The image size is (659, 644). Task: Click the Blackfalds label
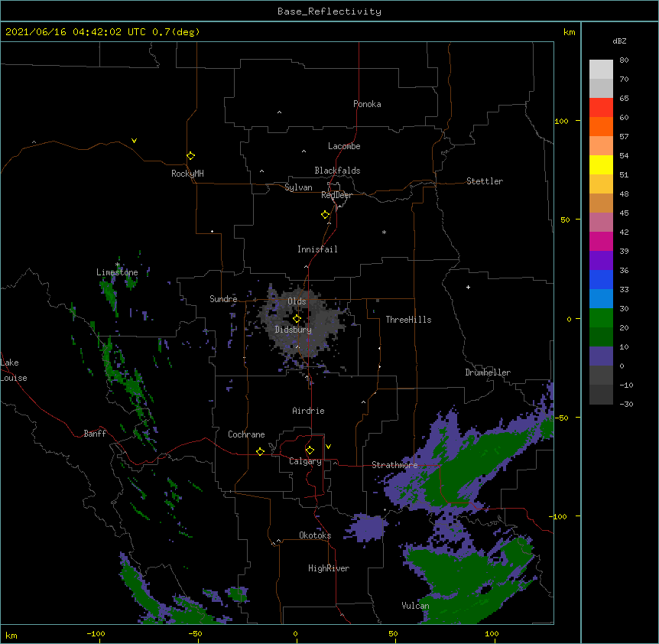coord(337,171)
